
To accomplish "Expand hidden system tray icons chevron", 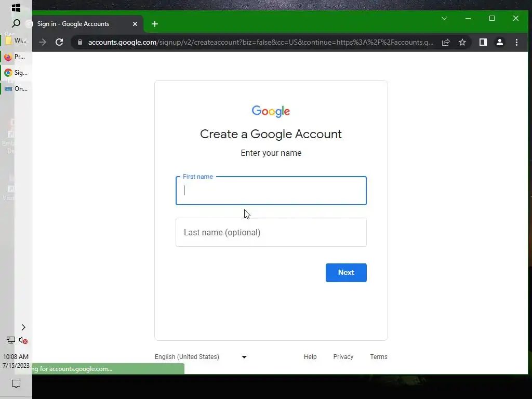I will [23, 327].
